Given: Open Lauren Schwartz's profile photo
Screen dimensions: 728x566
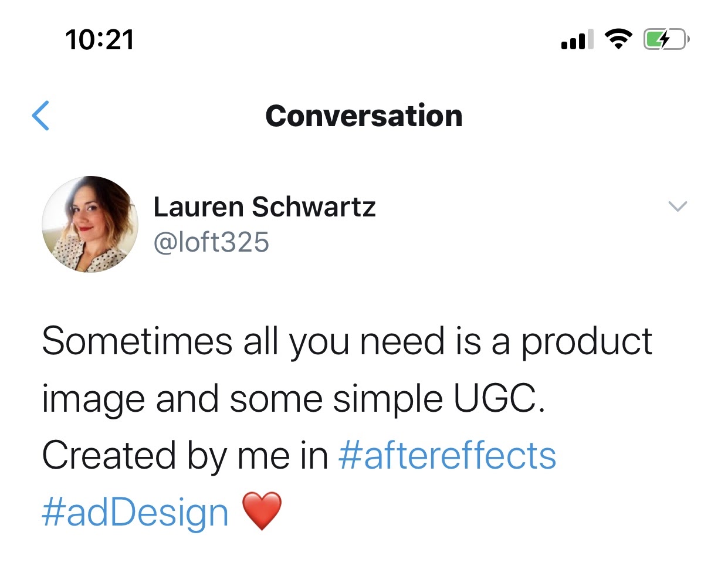Looking at the screenshot, I should point(90,224).
